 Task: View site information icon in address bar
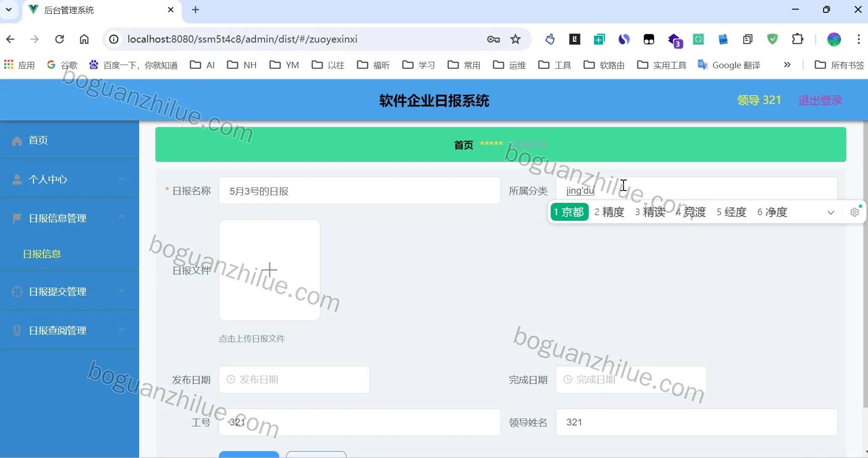pos(114,39)
